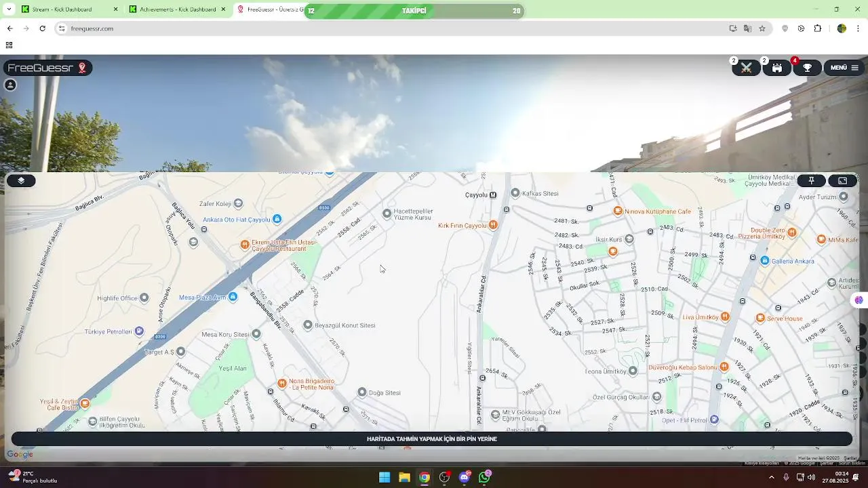The width and height of the screenshot is (868, 488).
Task: Open the browser extensions puzzle icon
Action: point(817,28)
